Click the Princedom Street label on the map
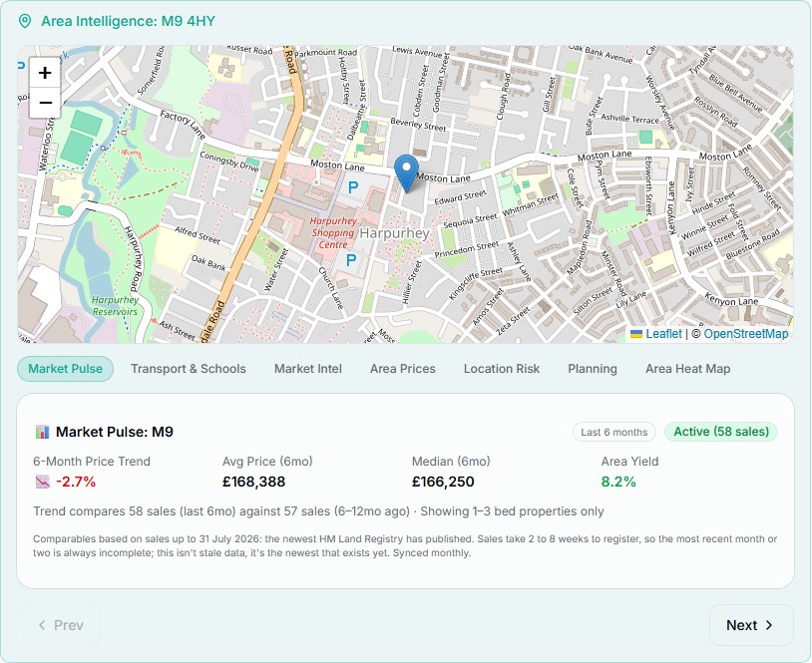The image size is (812, 663). pos(466,249)
